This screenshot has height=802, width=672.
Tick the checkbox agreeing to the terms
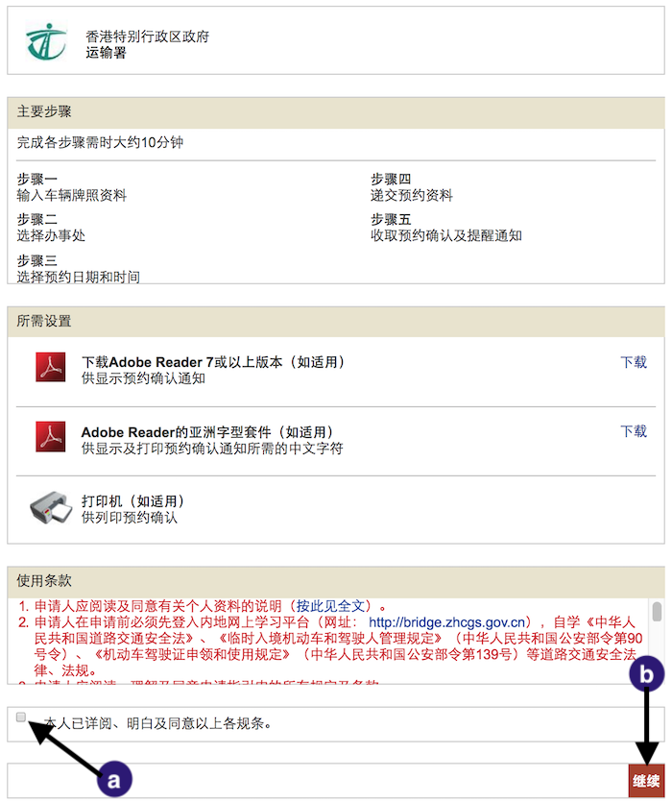(x=22, y=717)
